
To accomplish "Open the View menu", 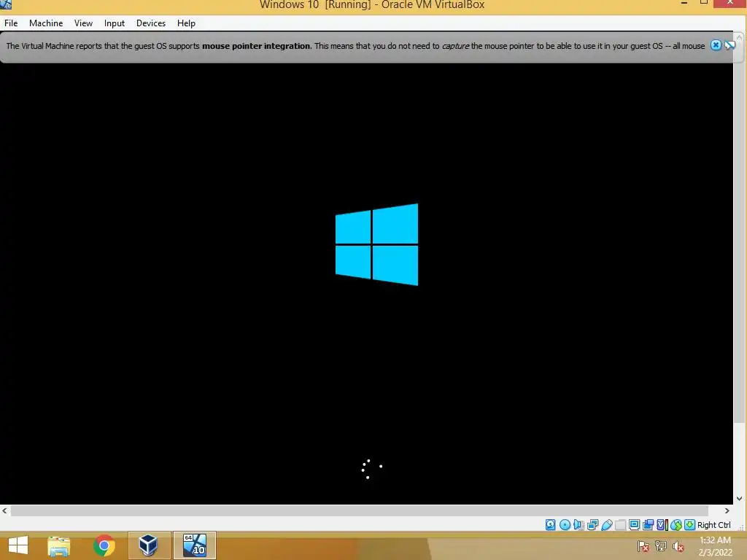I will tap(83, 23).
